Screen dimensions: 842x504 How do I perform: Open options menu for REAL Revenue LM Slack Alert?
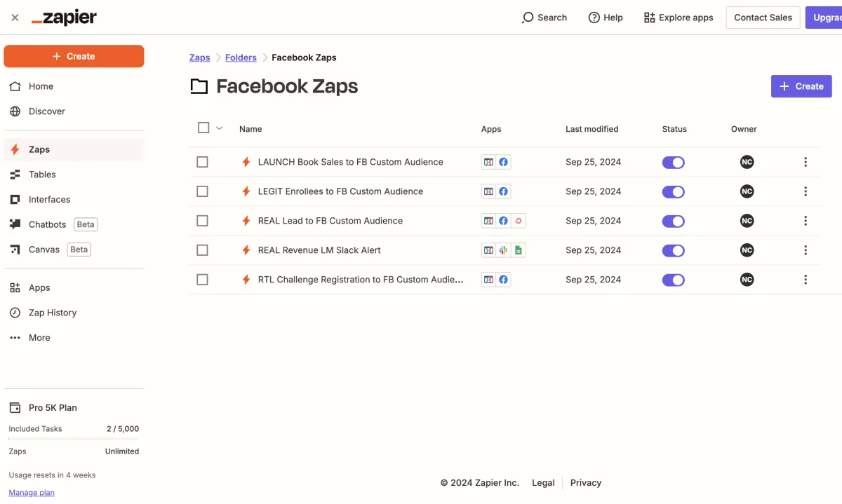[x=806, y=250]
